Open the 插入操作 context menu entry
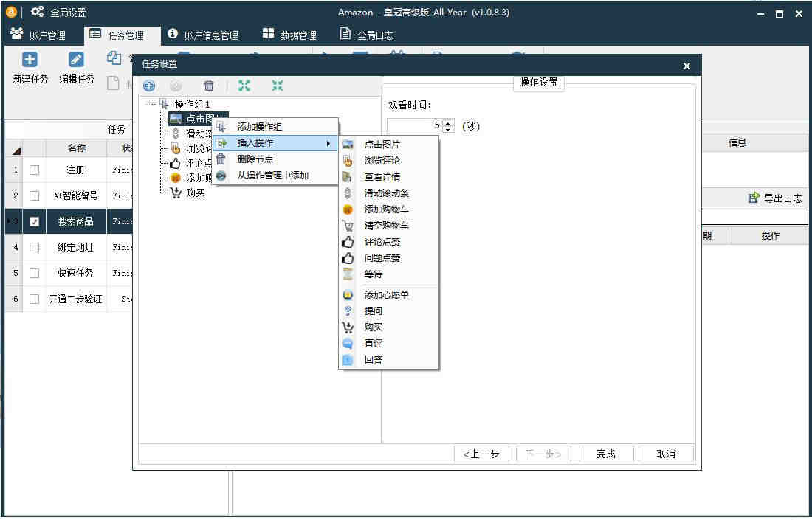812x520 pixels. [275, 143]
